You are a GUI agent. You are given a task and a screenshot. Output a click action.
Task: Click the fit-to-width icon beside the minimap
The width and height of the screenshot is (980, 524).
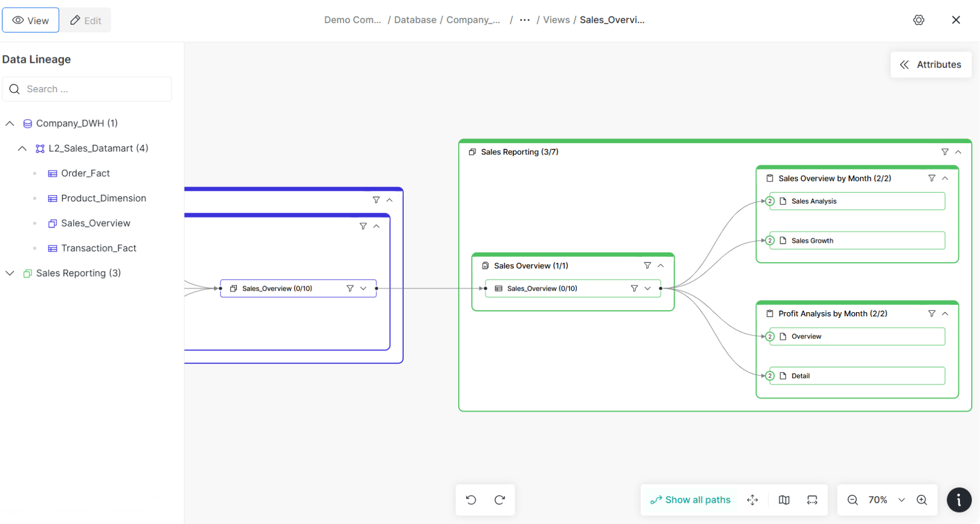pyautogui.click(x=812, y=500)
